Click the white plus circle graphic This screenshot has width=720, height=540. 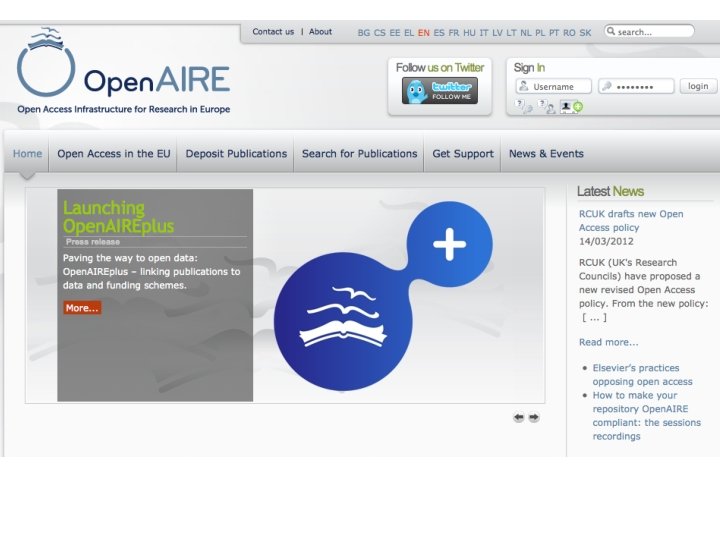pos(450,244)
